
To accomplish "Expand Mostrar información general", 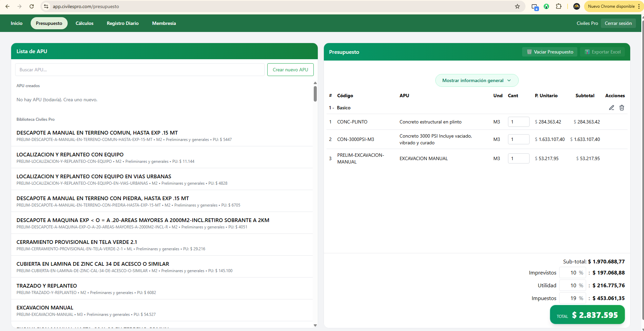I will coord(477,80).
